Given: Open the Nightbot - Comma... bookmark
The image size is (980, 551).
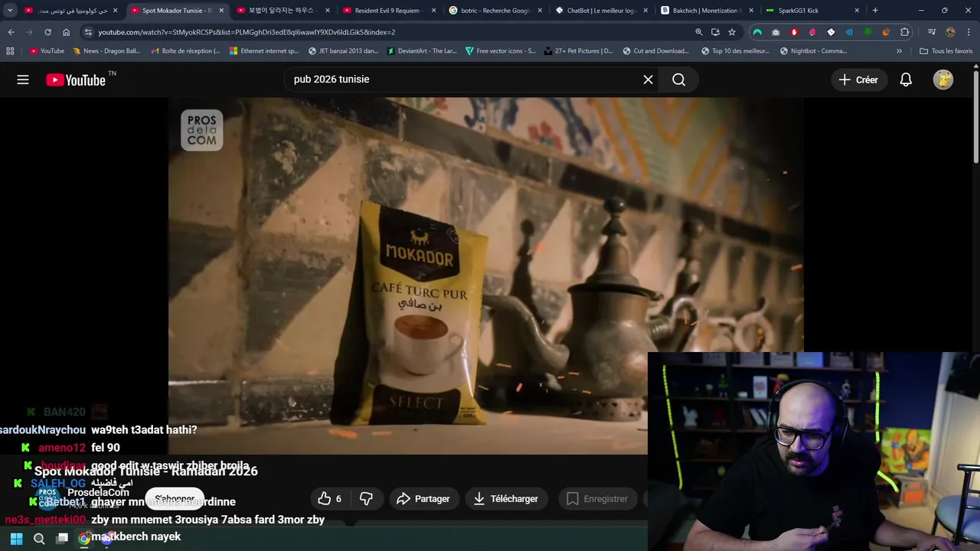Looking at the screenshot, I should (x=813, y=51).
